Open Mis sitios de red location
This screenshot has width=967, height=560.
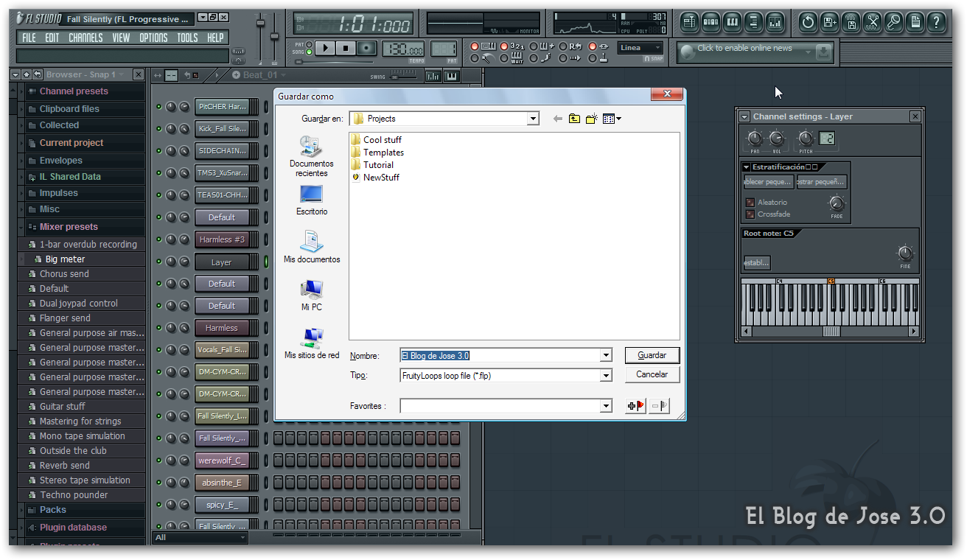pos(312,343)
